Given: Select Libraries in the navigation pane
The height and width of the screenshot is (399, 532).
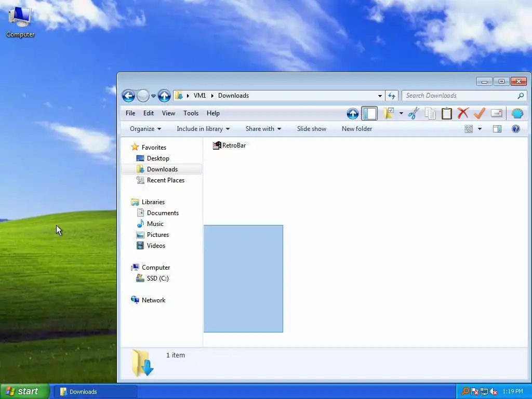Looking at the screenshot, I should 153,202.
